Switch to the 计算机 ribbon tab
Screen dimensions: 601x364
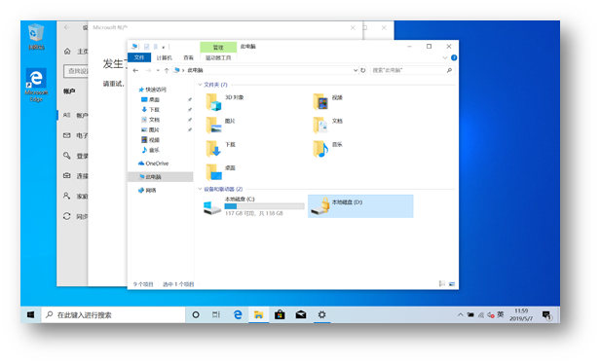164,57
